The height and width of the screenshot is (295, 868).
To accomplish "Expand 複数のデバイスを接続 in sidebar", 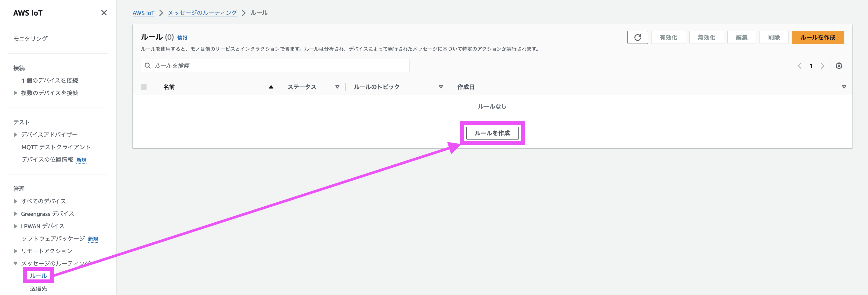I will click(x=16, y=93).
